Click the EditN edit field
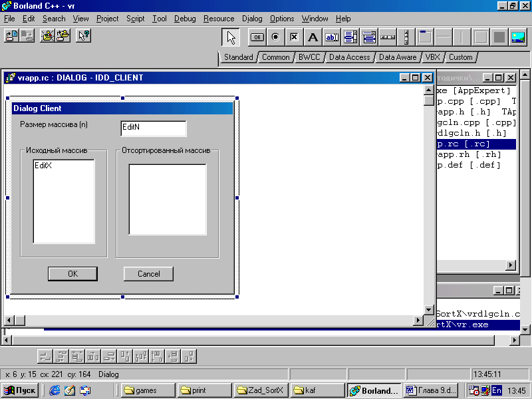Screen dimensions: 532x399 coord(154,128)
